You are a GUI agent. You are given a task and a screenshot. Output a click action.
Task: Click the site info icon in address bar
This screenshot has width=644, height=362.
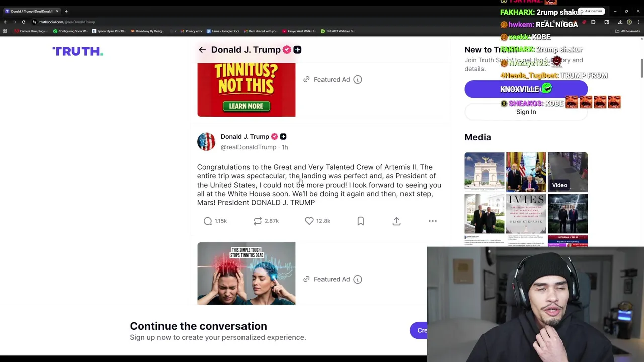tap(34, 22)
